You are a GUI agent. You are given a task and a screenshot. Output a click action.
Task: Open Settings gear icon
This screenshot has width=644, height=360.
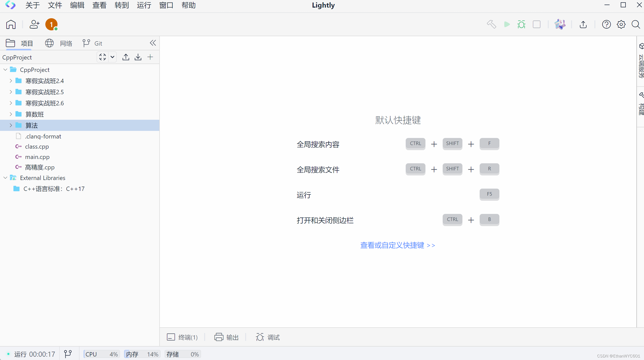point(621,25)
